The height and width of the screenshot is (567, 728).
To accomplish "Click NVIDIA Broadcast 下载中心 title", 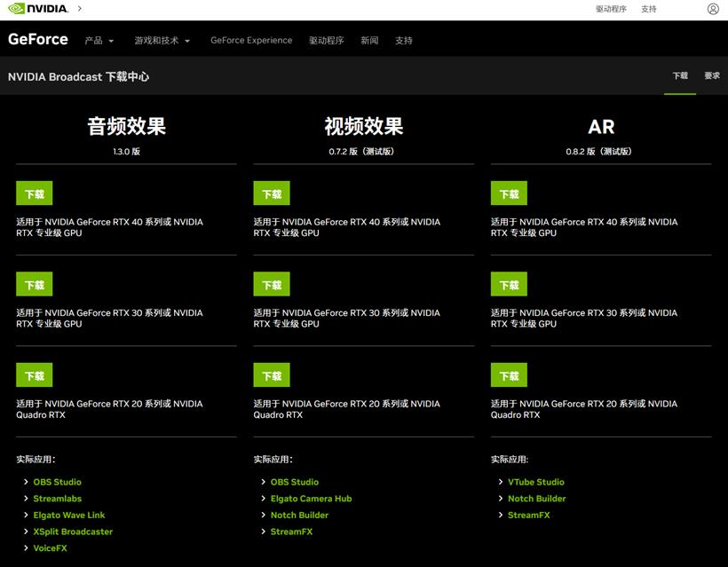I will (x=78, y=76).
